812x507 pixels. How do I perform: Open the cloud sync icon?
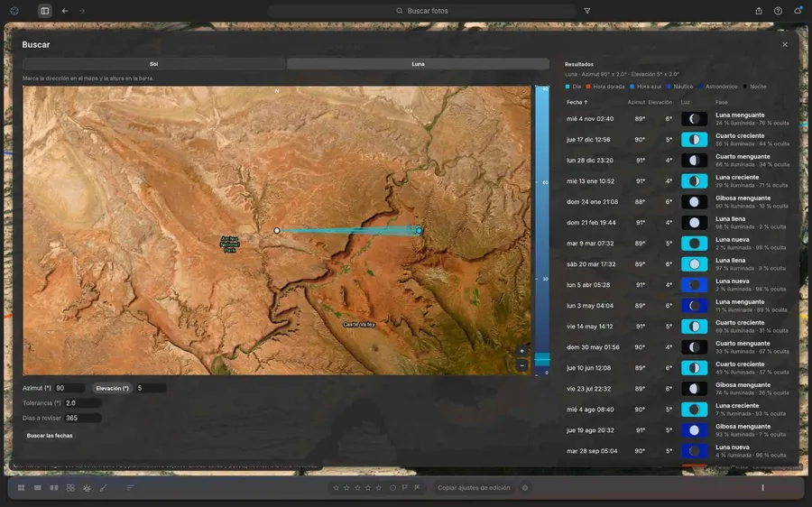click(x=798, y=10)
